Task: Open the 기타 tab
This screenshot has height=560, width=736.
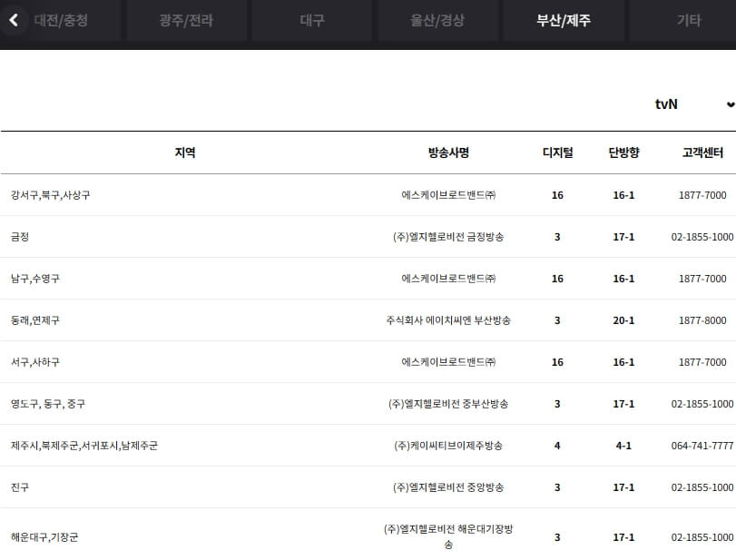Action: coord(689,20)
